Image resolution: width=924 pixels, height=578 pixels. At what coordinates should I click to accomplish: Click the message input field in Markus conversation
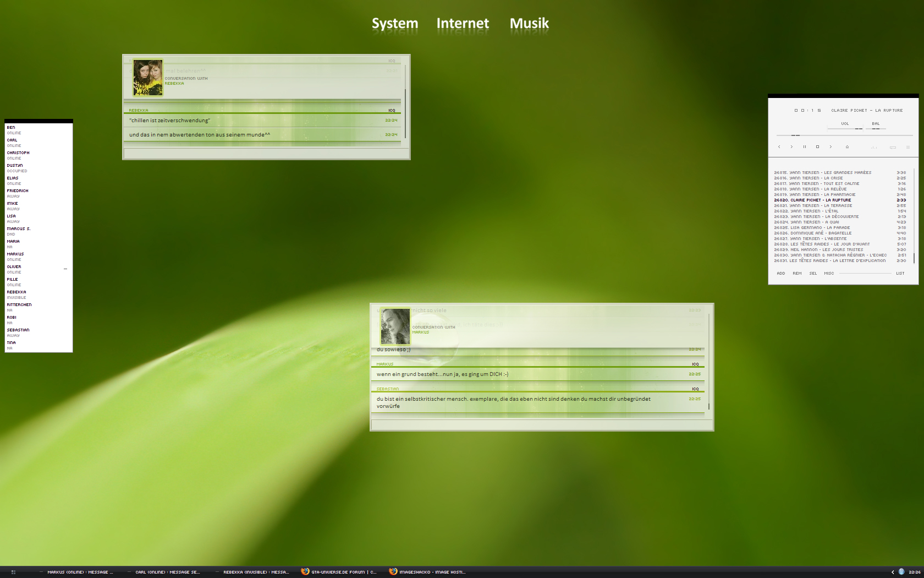pos(541,424)
